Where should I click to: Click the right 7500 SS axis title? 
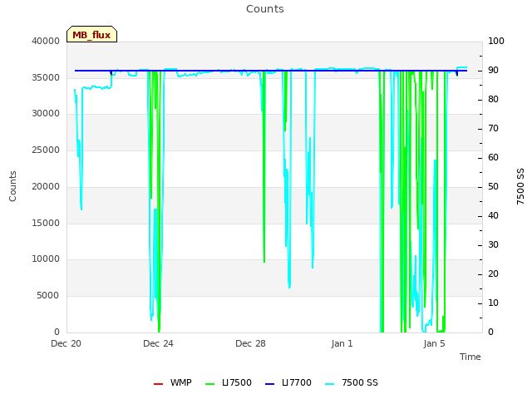pyautogui.click(x=520, y=186)
